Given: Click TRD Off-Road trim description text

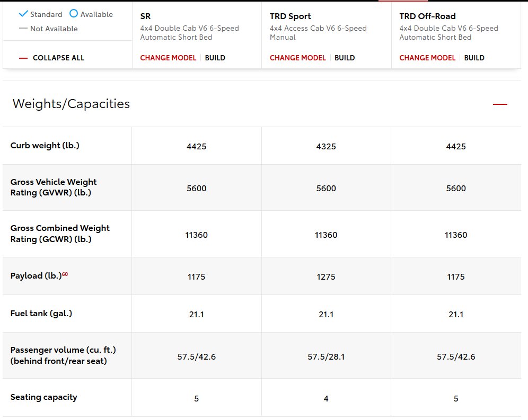Looking at the screenshot, I should coord(449,33).
